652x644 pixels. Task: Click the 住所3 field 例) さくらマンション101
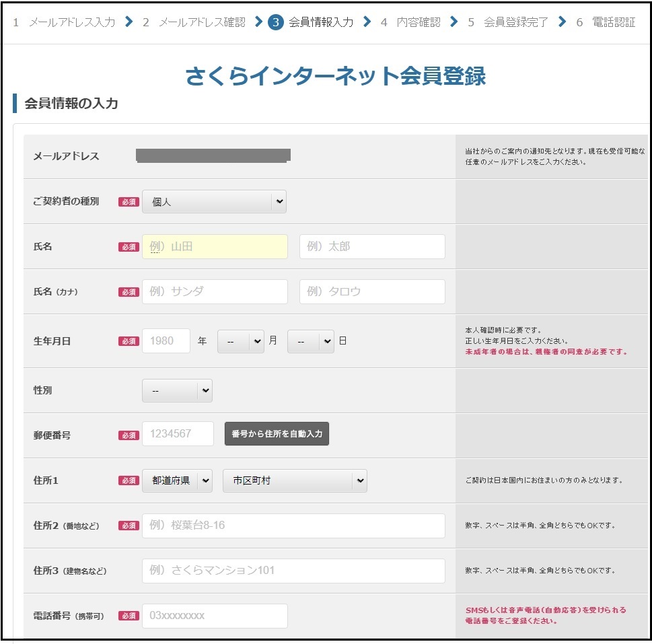pos(293,571)
